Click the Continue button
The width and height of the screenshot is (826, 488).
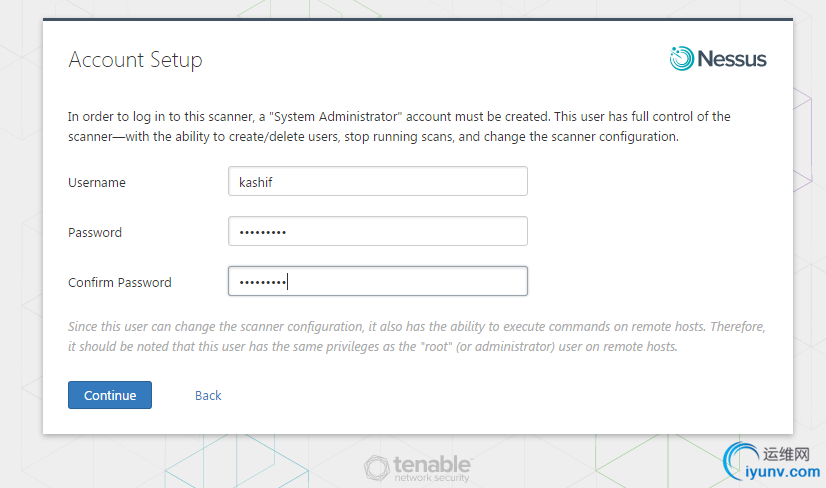(x=110, y=395)
